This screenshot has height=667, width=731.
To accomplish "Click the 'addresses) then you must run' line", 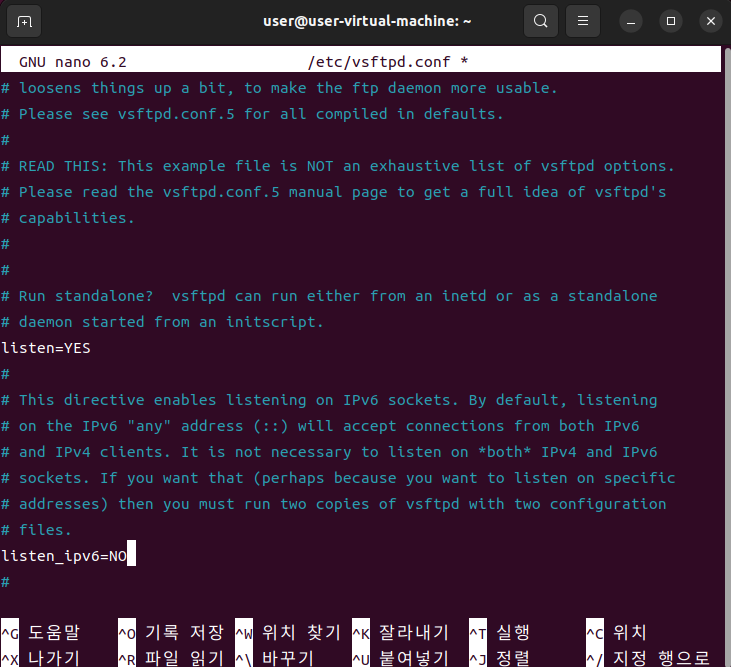I will point(334,504).
